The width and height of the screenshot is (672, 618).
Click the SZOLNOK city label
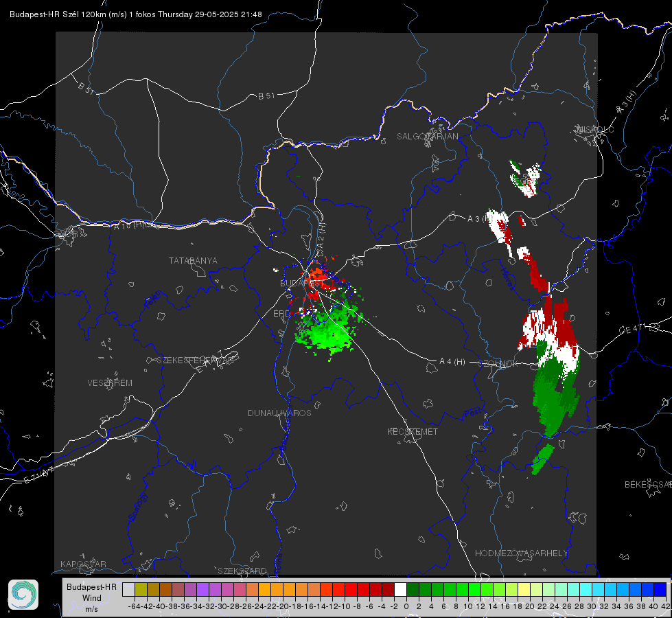click(499, 364)
